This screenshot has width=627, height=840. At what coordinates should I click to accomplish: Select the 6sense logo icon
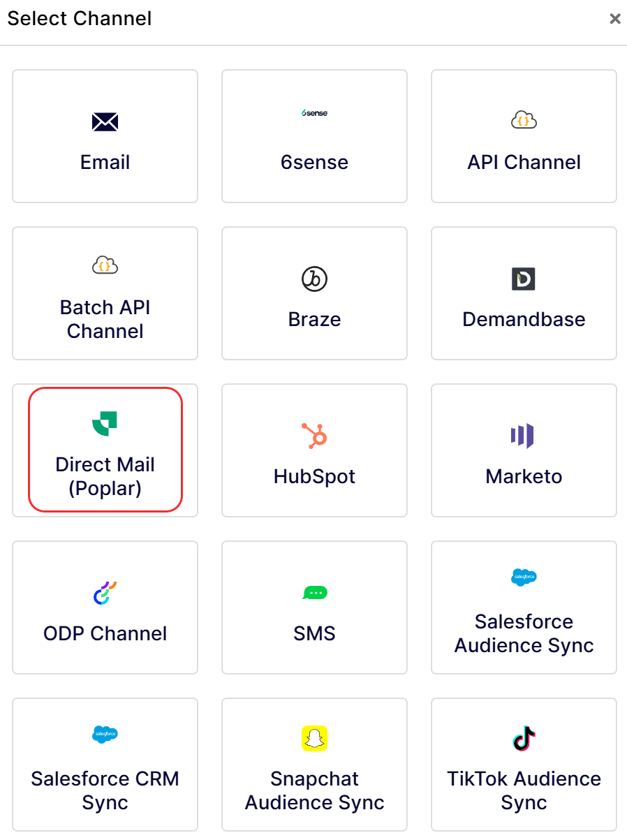click(314, 113)
